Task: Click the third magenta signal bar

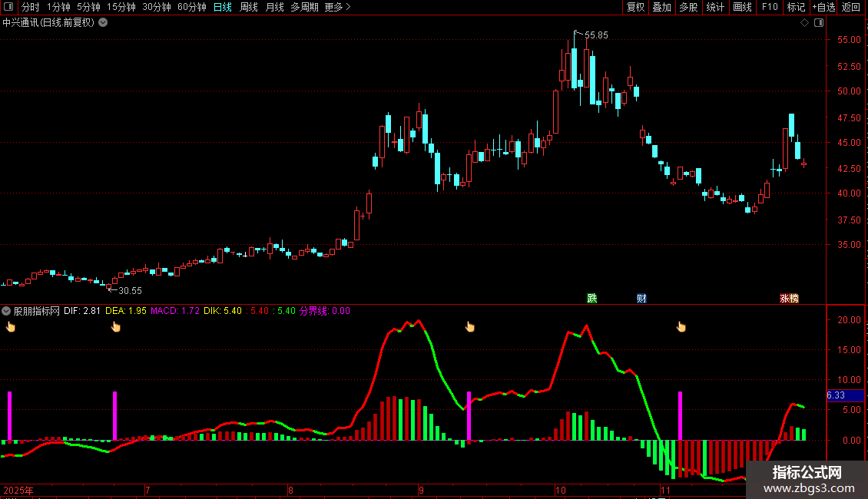Action: tap(469, 415)
